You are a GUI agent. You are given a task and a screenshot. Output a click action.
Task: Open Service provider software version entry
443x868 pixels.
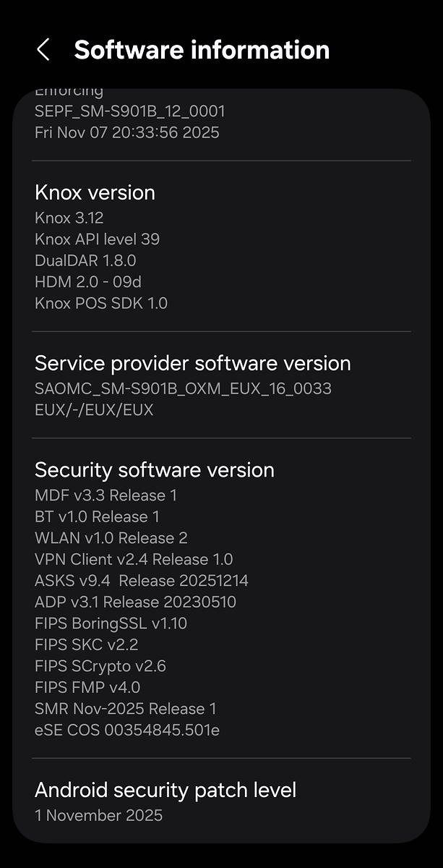(x=192, y=363)
